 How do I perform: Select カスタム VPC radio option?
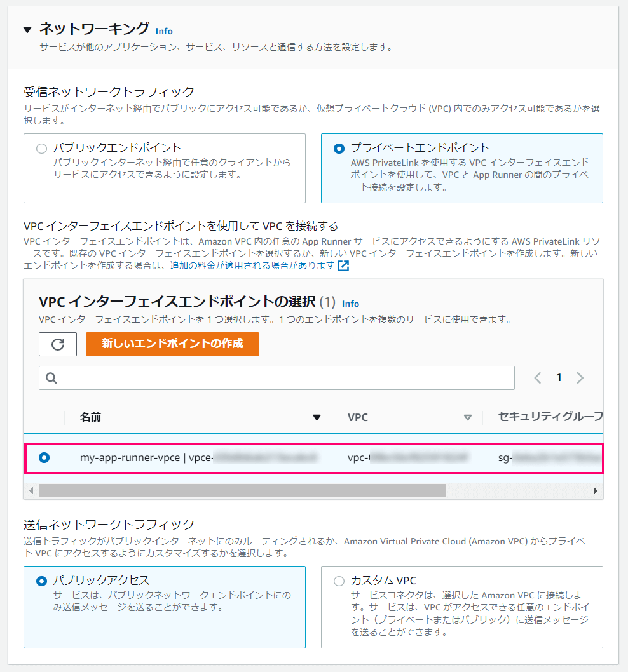(339, 581)
